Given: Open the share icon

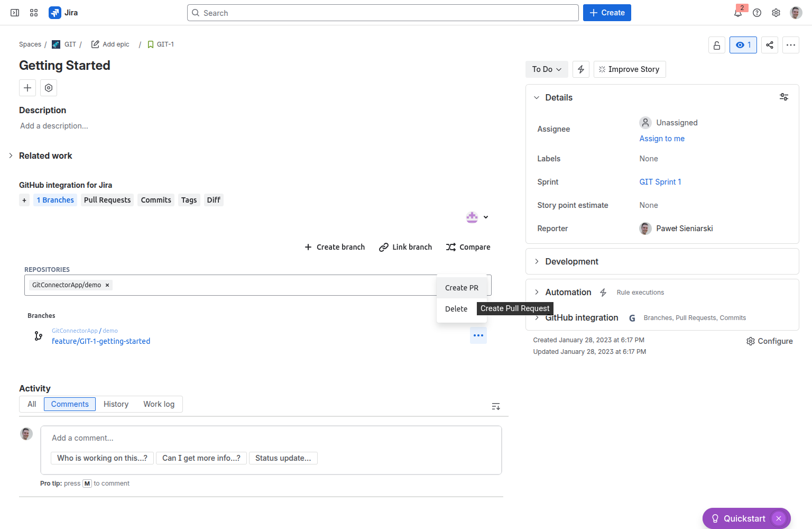Looking at the screenshot, I should [769, 45].
